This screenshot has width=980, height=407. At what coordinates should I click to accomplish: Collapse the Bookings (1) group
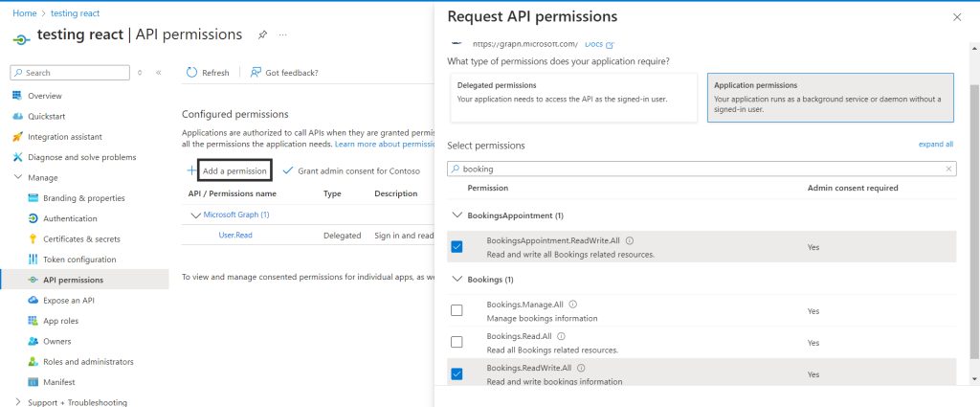click(457, 279)
